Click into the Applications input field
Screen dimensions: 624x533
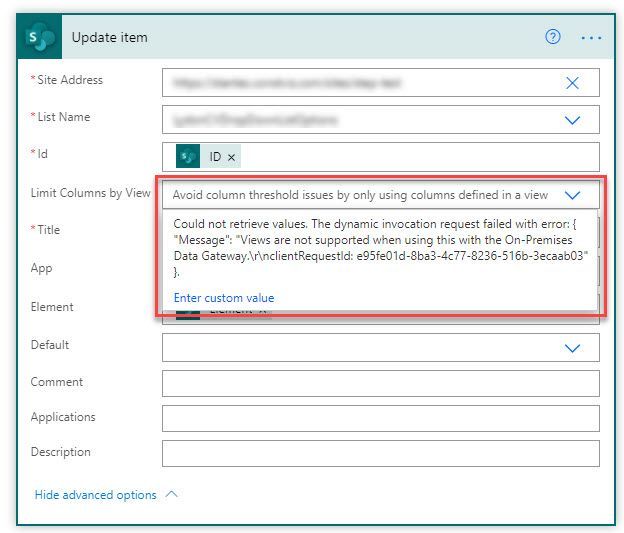380,418
